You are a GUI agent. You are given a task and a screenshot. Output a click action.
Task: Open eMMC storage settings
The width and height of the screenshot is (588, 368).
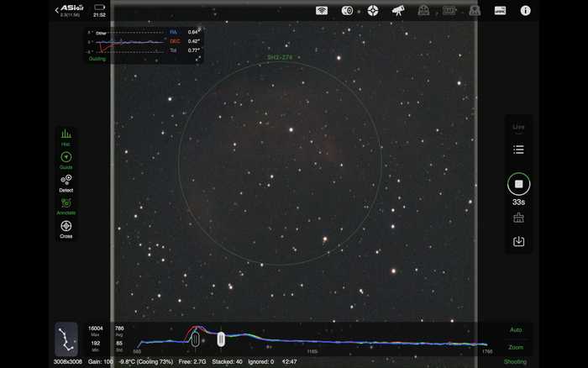[x=500, y=11]
